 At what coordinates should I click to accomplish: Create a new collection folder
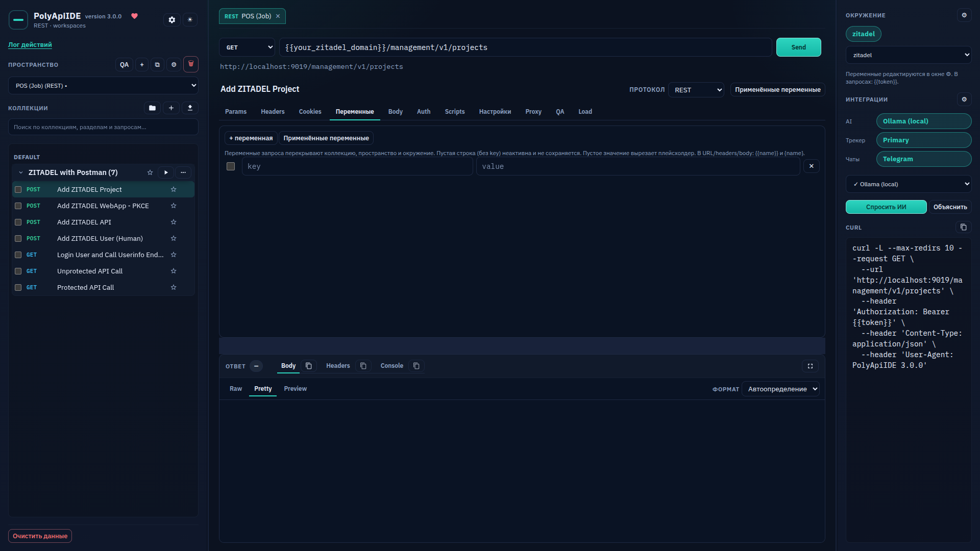[x=152, y=108]
